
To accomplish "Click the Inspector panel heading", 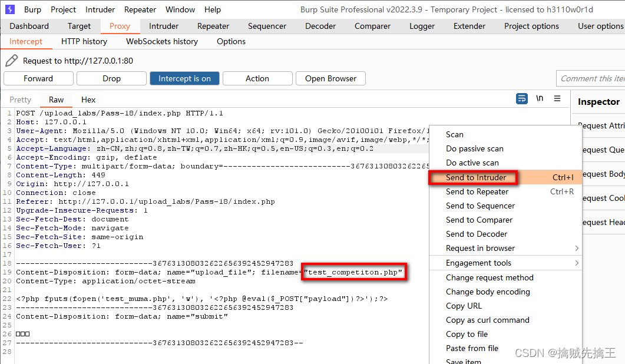I will coord(598,102).
